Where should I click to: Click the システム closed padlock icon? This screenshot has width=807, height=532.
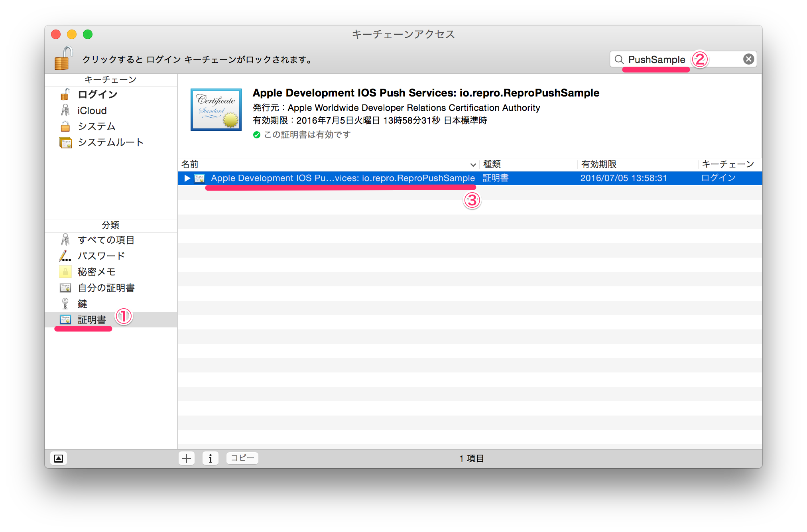[65, 126]
